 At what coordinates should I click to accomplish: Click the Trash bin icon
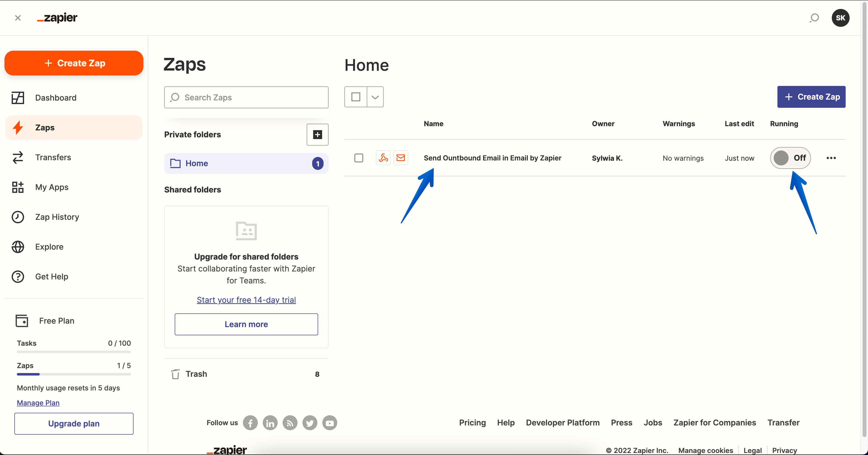point(175,374)
